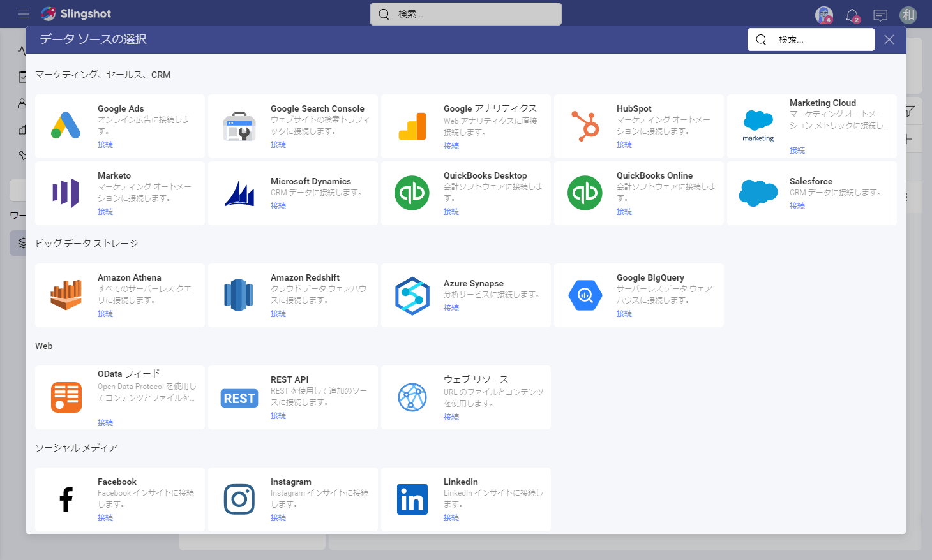932x560 pixels.
Task: Click the Microsoft Dynamics icon
Action: click(x=239, y=193)
